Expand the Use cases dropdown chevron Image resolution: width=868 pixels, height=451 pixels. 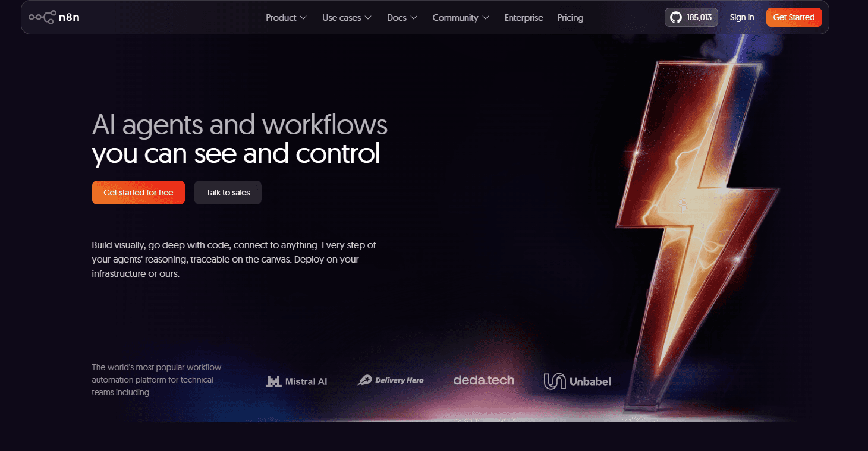[x=368, y=18]
